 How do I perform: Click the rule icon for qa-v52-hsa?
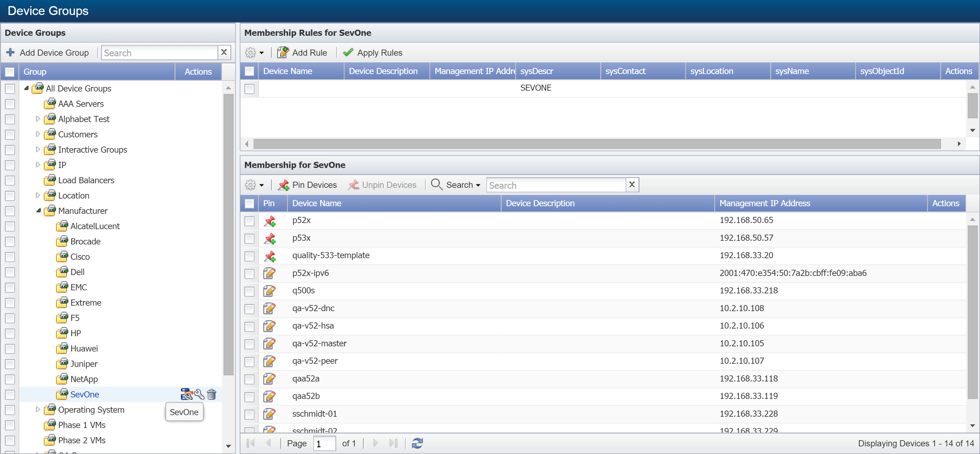pyautogui.click(x=269, y=326)
